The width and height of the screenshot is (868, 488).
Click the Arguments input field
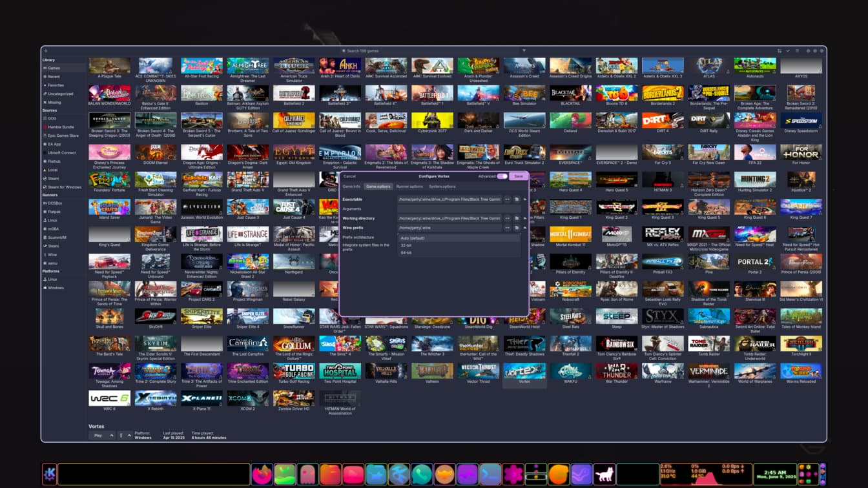coord(459,209)
